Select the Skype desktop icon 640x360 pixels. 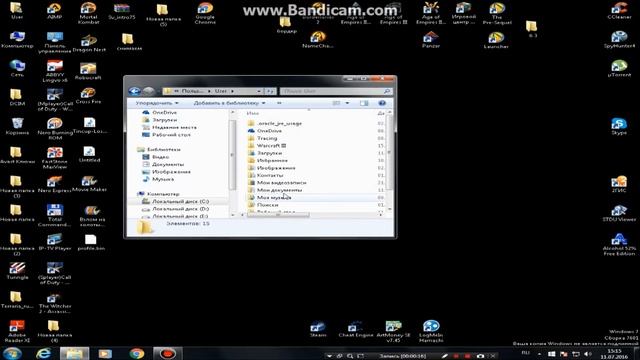pos(619,127)
